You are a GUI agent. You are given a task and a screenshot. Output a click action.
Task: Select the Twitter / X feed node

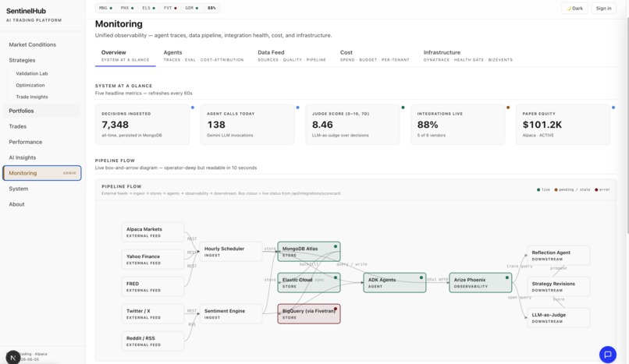(x=153, y=314)
